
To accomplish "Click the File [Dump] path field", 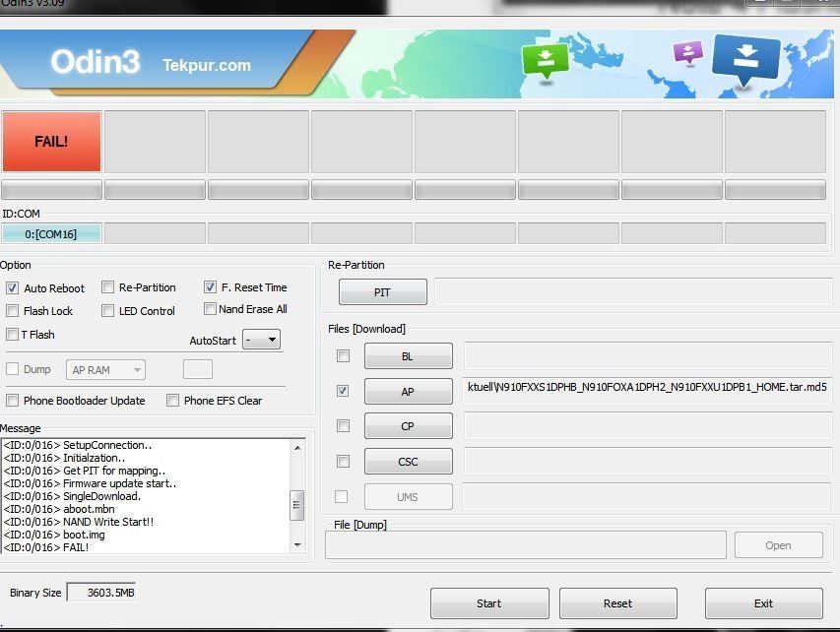I will (526, 545).
